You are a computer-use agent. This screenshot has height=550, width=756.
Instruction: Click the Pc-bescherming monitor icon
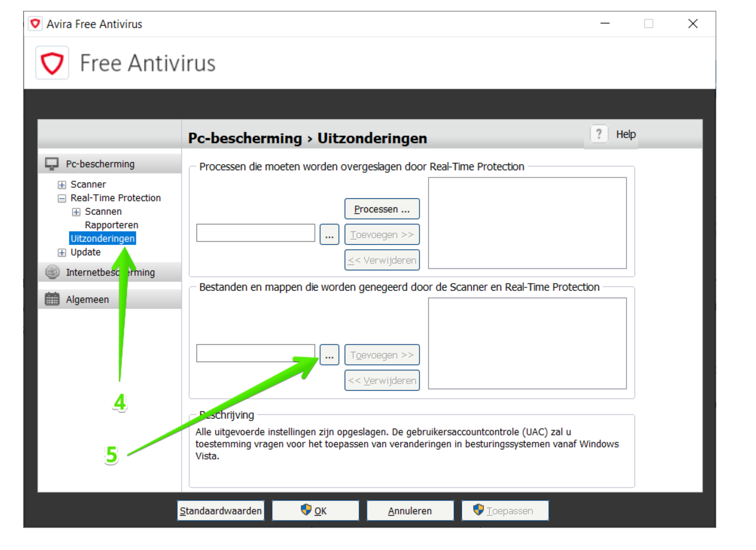(52, 164)
